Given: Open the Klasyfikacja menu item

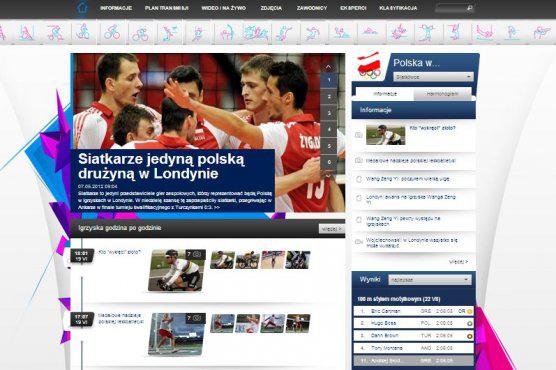Looking at the screenshot, I should point(398,8).
